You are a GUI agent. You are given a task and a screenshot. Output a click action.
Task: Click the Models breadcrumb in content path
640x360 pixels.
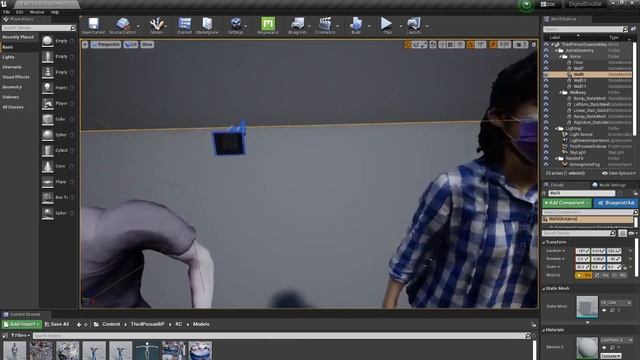point(201,324)
